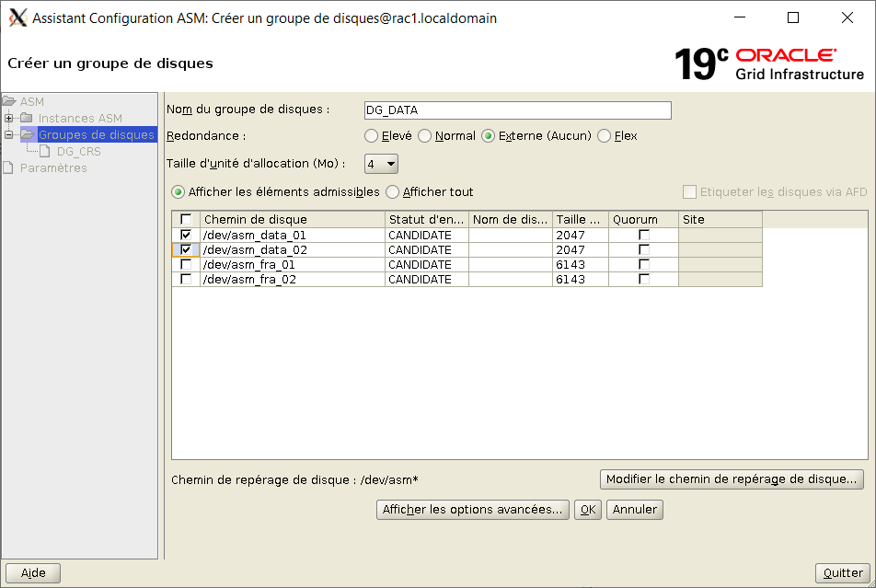The width and height of the screenshot is (876, 588).
Task: Click the Paramètres document icon
Action: tap(8, 167)
